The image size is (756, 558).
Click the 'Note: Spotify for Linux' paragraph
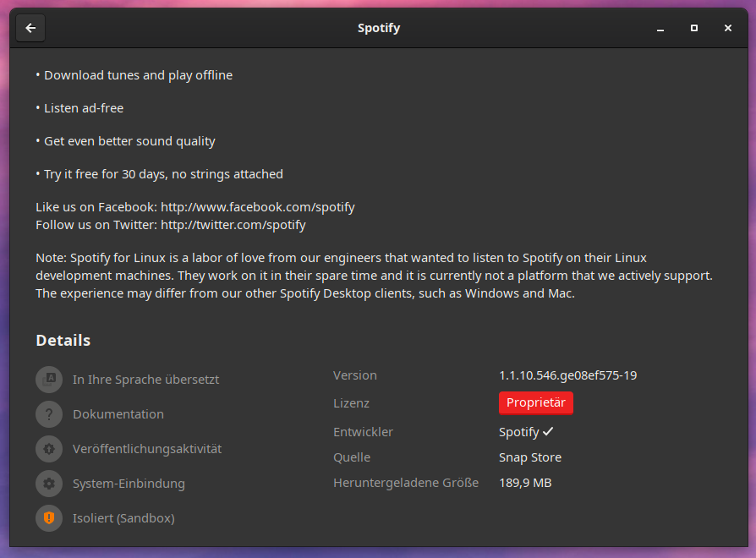(374, 276)
